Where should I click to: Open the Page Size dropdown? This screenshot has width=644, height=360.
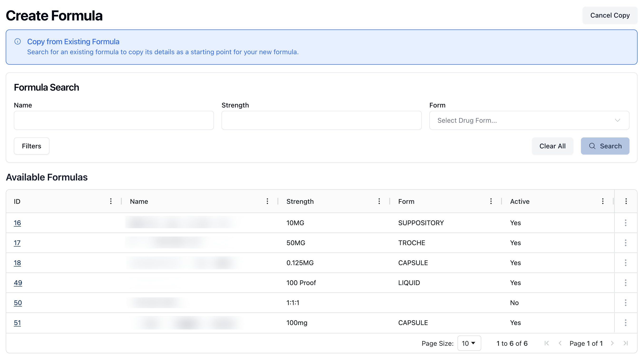pyautogui.click(x=469, y=343)
